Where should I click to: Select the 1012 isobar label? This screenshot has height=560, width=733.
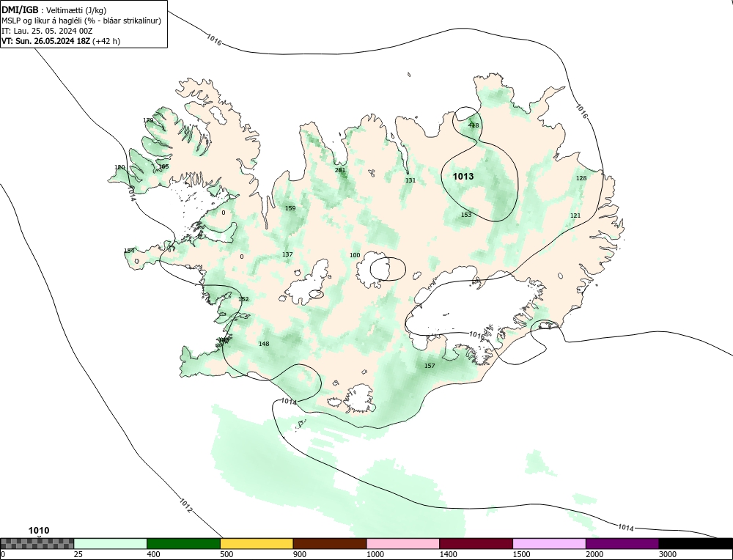(185, 505)
